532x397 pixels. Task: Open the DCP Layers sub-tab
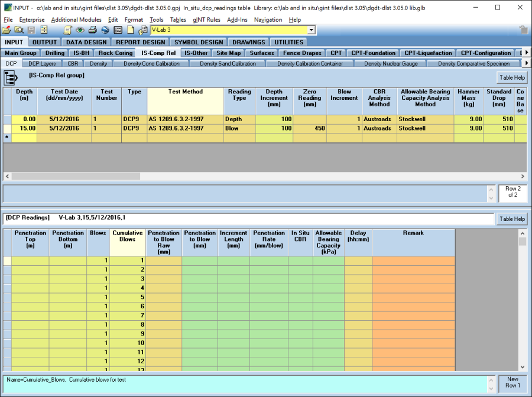coord(42,63)
